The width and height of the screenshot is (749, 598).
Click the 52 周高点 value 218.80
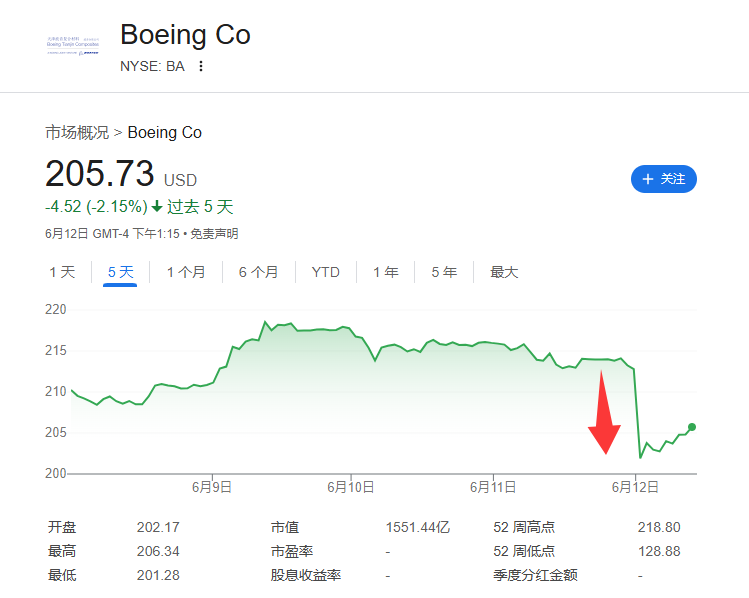659,527
